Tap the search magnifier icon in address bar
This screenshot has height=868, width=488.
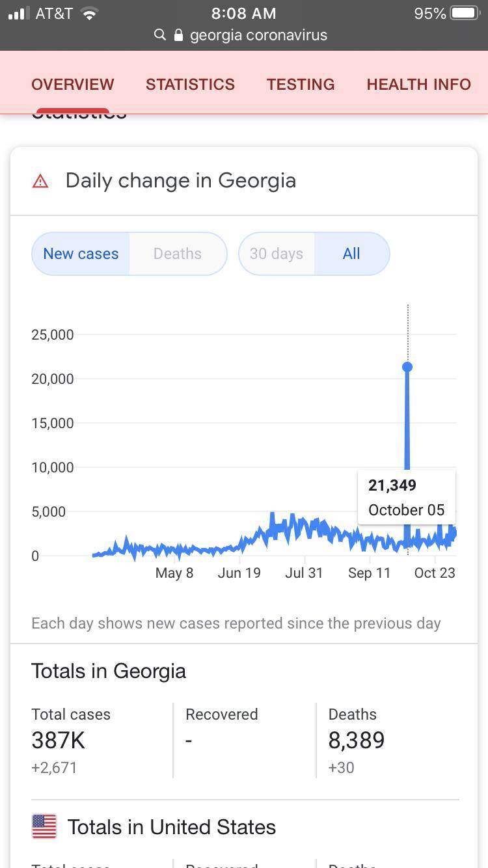click(x=160, y=35)
